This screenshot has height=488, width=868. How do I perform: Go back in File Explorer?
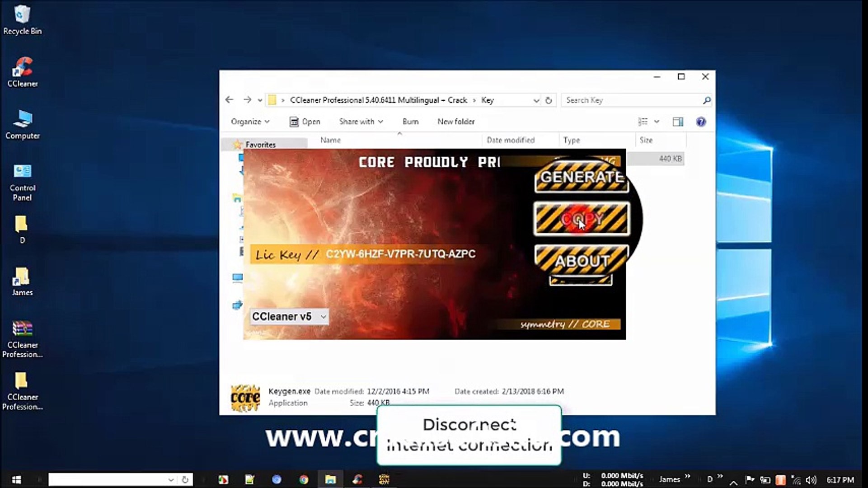[230, 100]
